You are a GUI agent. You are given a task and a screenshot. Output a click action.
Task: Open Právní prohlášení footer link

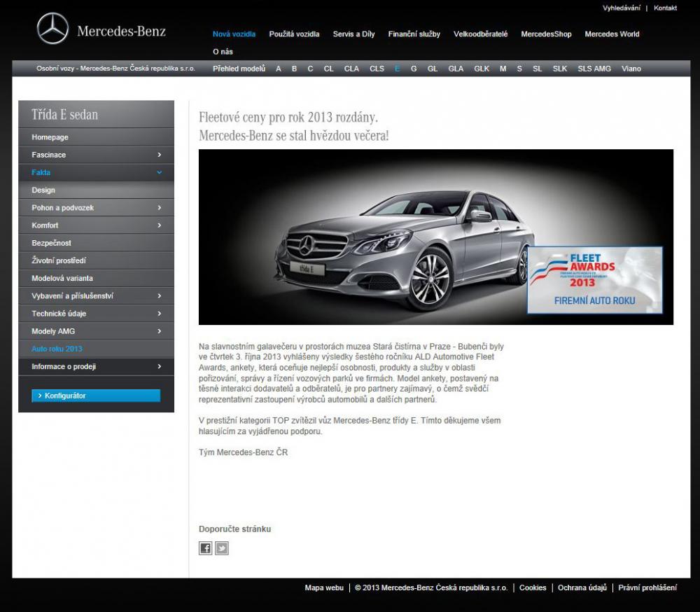click(647, 587)
